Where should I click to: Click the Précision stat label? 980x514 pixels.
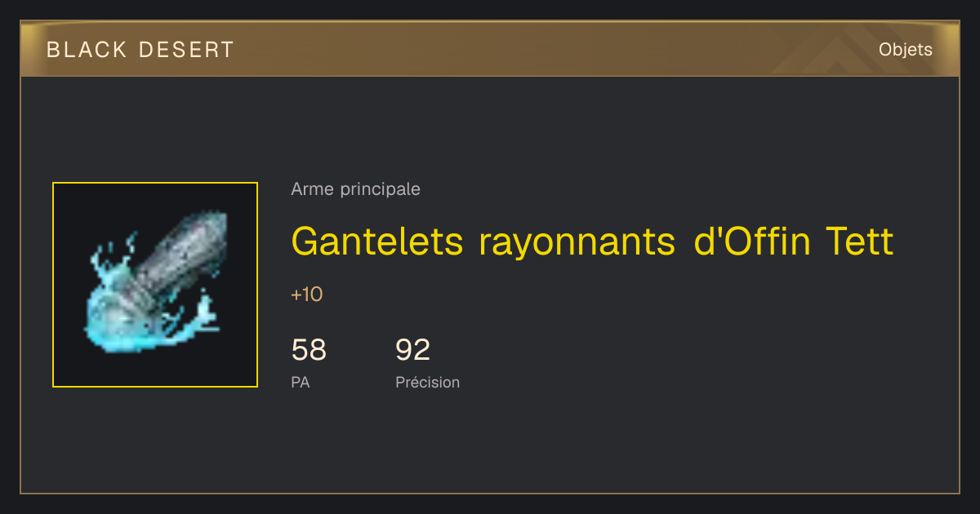click(x=427, y=382)
